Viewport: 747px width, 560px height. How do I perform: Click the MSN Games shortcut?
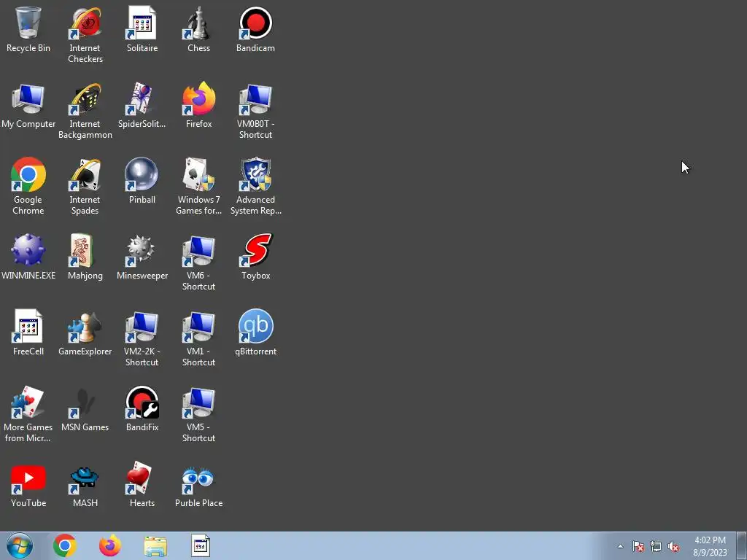[85, 408]
